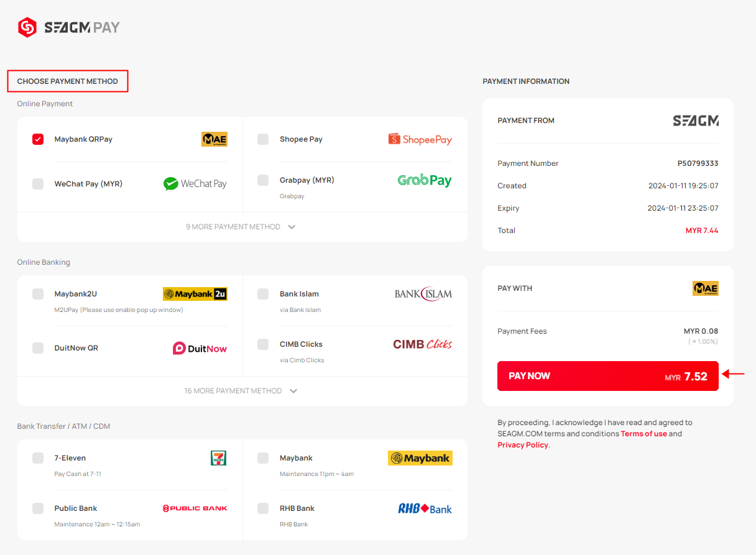Open the Privacy Policy link

coord(523,445)
